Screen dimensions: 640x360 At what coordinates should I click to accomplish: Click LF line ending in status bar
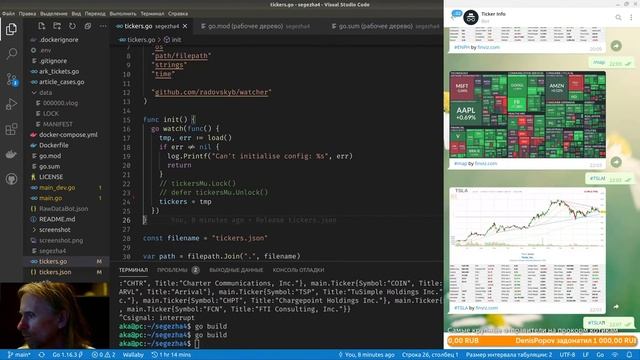pyautogui.click(x=586, y=355)
